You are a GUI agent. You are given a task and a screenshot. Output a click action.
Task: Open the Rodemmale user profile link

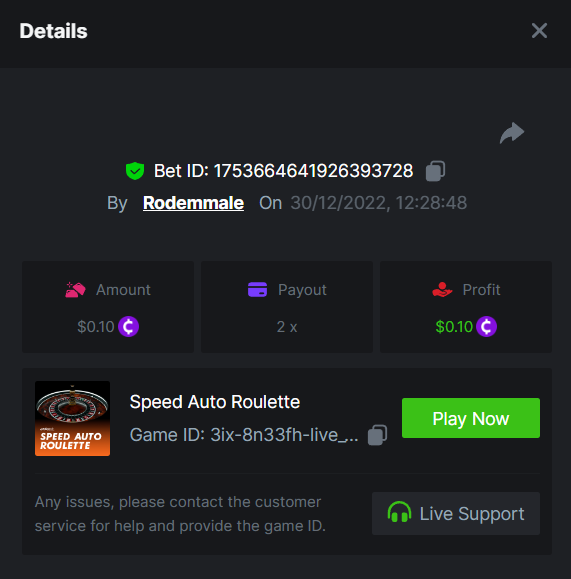(x=193, y=203)
